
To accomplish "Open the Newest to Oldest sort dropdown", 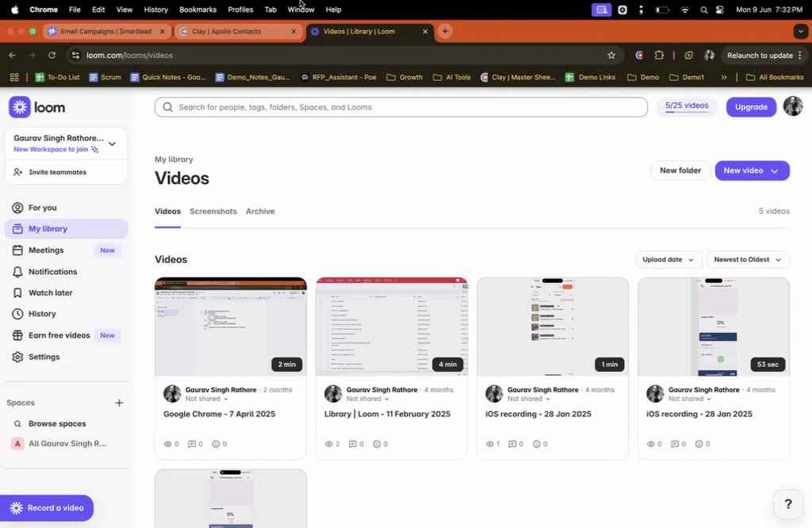I will tap(747, 259).
